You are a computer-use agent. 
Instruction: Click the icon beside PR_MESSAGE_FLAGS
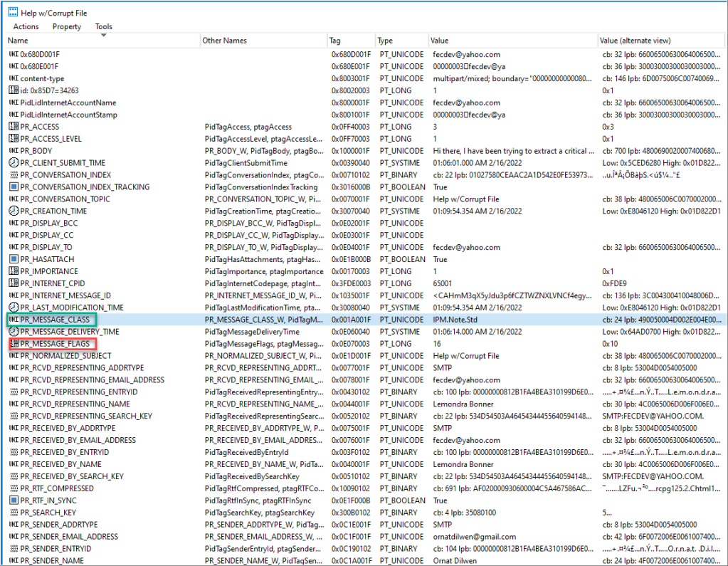click(14, 344)
